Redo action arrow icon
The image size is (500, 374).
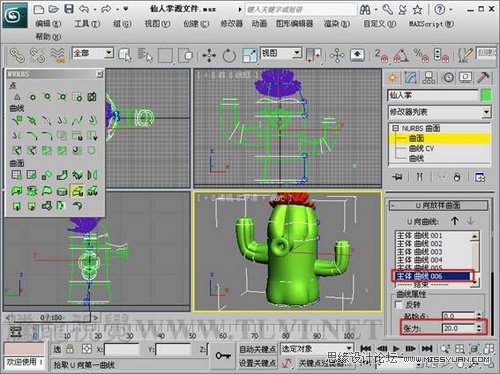click(x=106, y=9)
